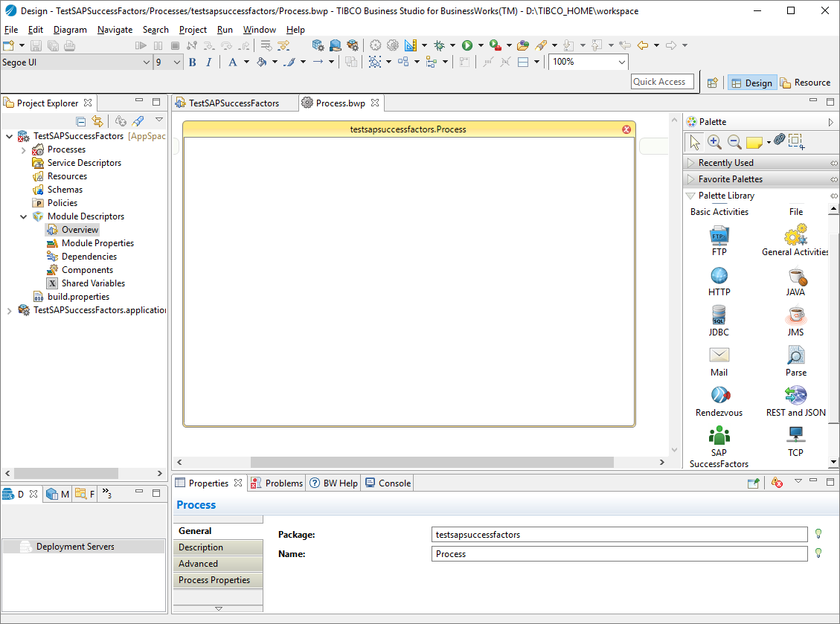Toggle bold formatting in the toolbar
The image size is (840, 624).
(x=192, y=62)
